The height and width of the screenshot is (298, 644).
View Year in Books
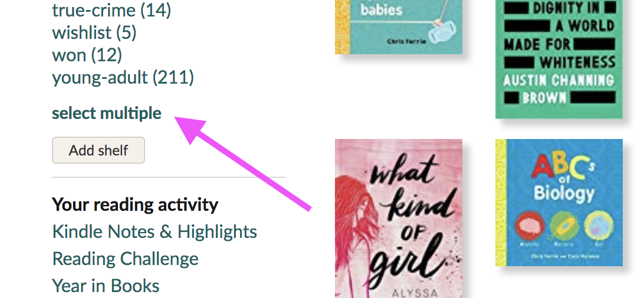click(106, 285)
